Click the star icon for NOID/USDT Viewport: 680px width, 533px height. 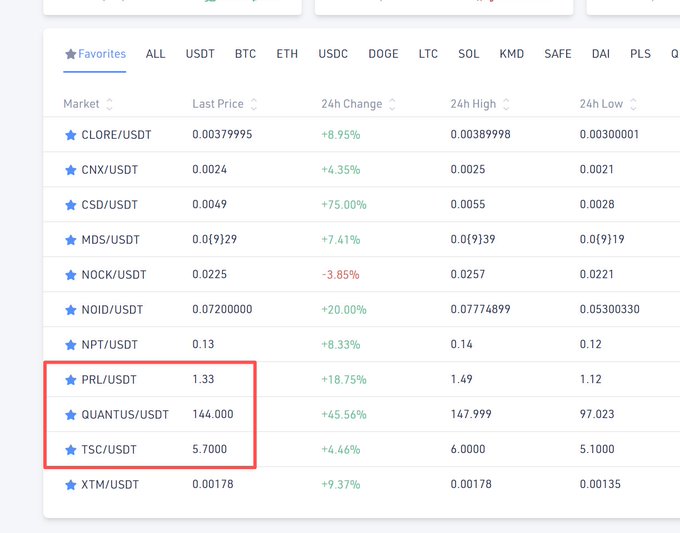coord(71,310)
